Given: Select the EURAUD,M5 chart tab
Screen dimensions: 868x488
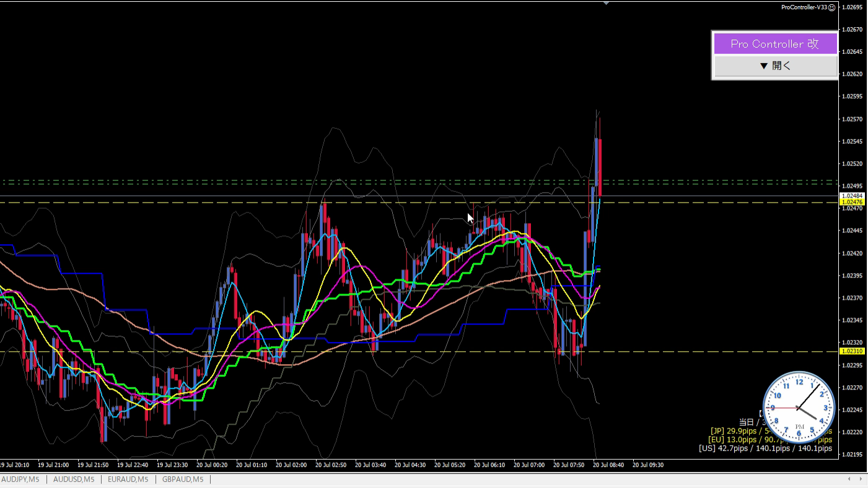Looking at the screenshot, I should (128, 479).
